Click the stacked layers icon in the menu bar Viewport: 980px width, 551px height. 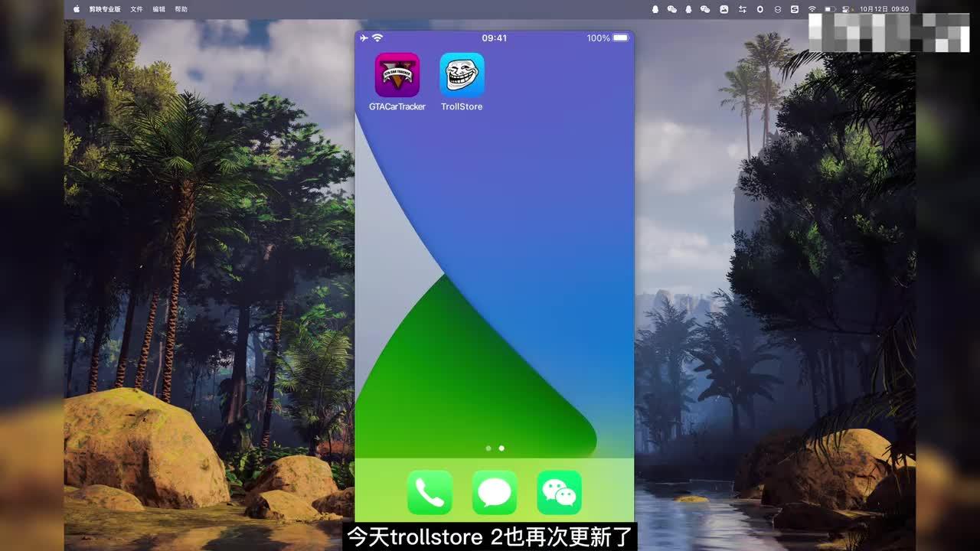coord(778,9)
